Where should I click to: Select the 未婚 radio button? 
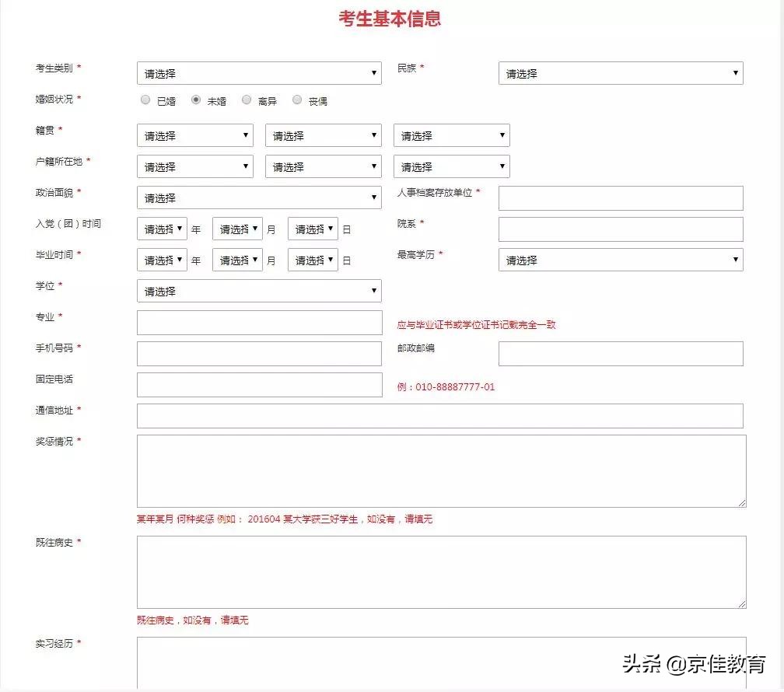(196, 100)
